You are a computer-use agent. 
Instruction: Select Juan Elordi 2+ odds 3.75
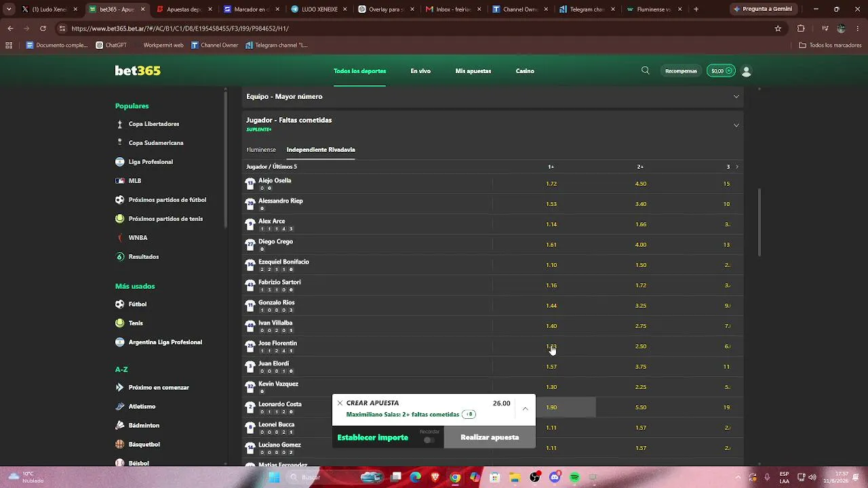tap(641, 367)
